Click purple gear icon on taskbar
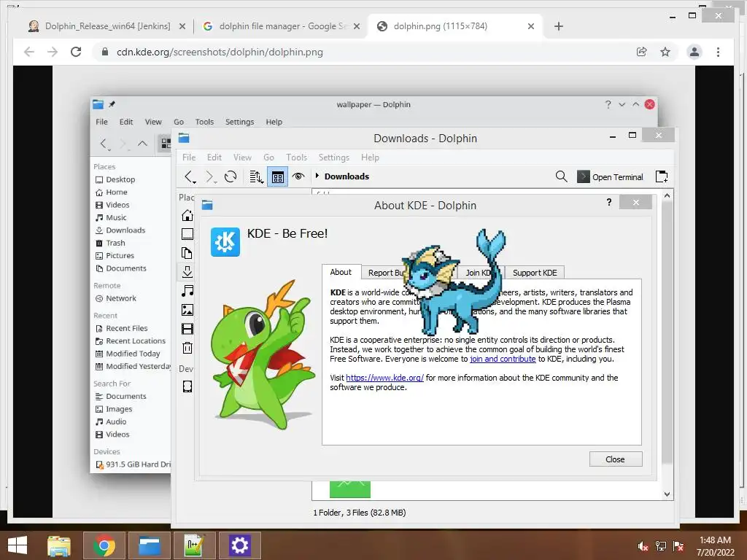This screenshot has height=560, width=747. click(x=239, y=545)
